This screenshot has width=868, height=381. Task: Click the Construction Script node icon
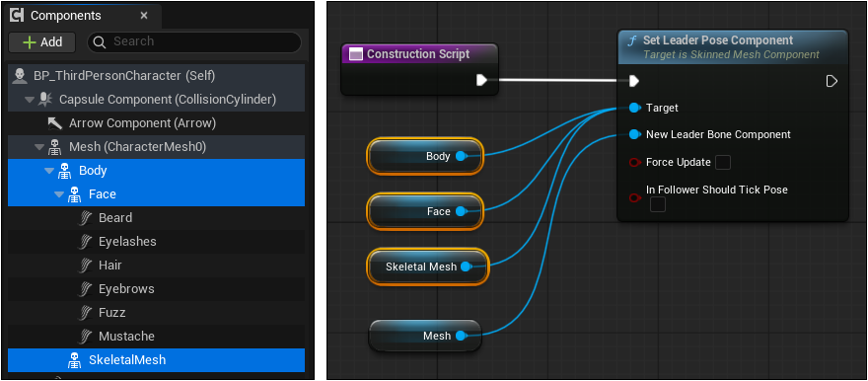[x=357, y=54]
